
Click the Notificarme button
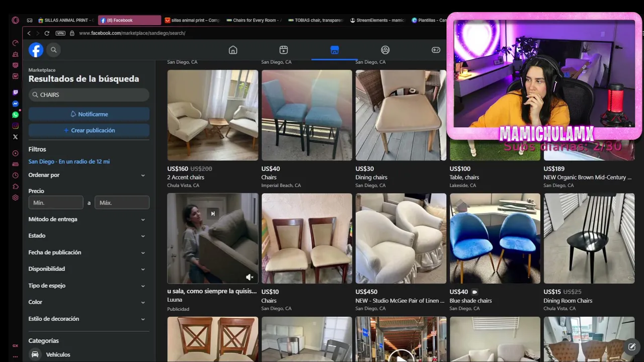click(89, 114)
